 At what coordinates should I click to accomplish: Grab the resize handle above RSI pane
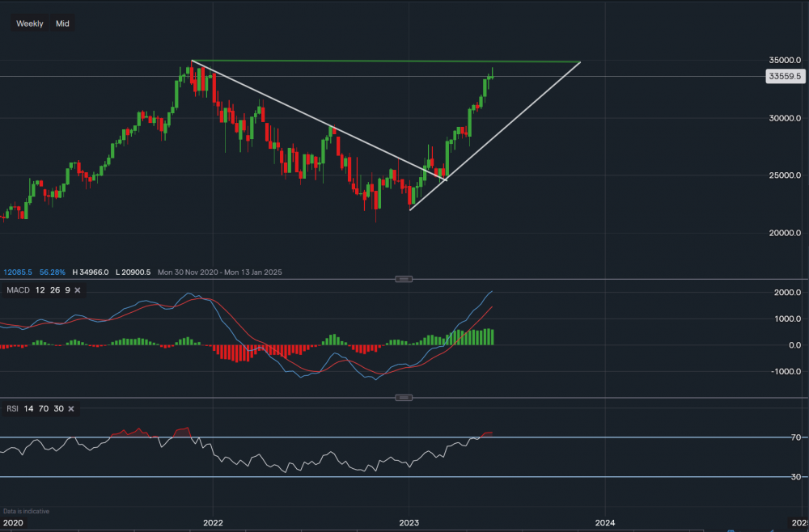[x=404, y=397]
